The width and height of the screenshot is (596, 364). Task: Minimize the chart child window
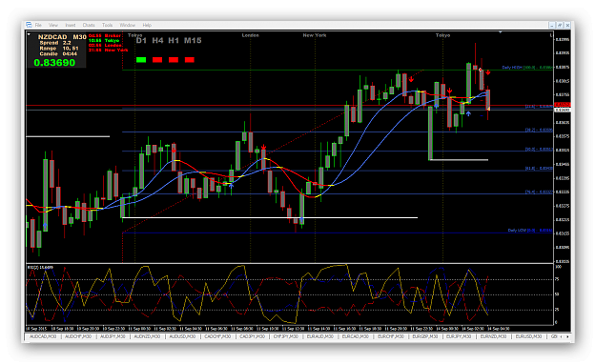click(552, 25)
